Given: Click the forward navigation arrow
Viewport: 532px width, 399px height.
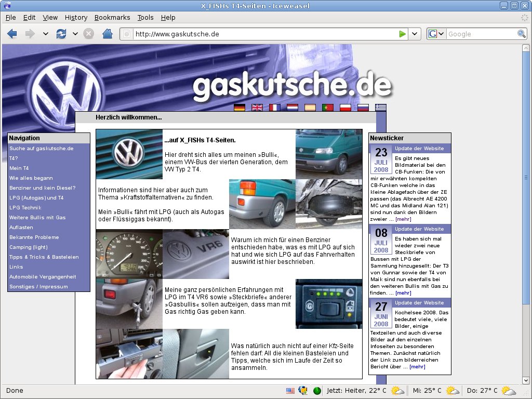Looking at the screenshot, I should [x=30, y=34].
